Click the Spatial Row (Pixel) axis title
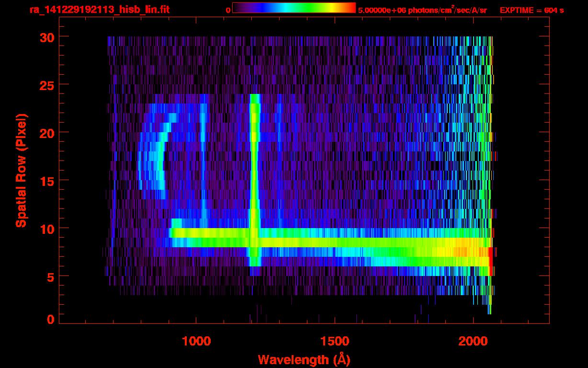This screenshot has height=368, width=588. click(x=21, y=171)
